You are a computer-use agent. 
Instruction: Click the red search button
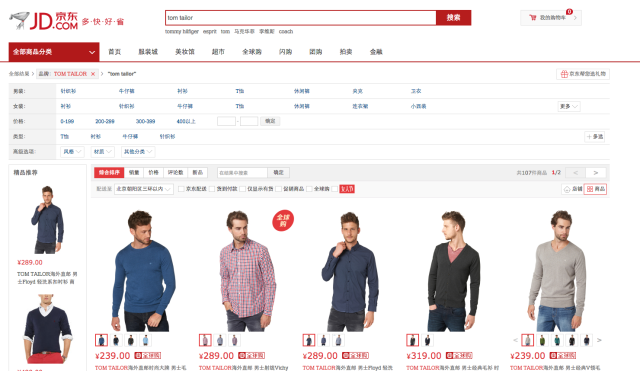tap(453, 18)
